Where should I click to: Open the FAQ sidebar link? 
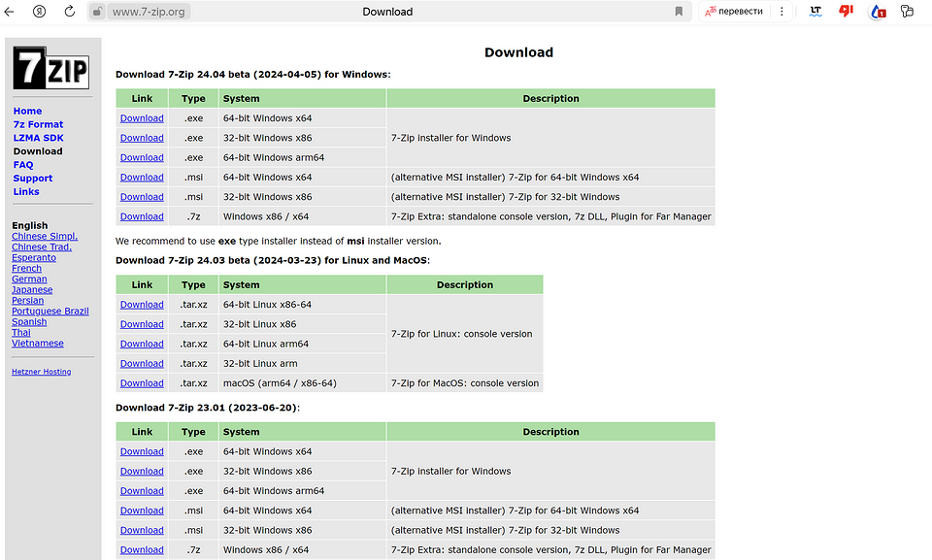(x=23, y=165)
